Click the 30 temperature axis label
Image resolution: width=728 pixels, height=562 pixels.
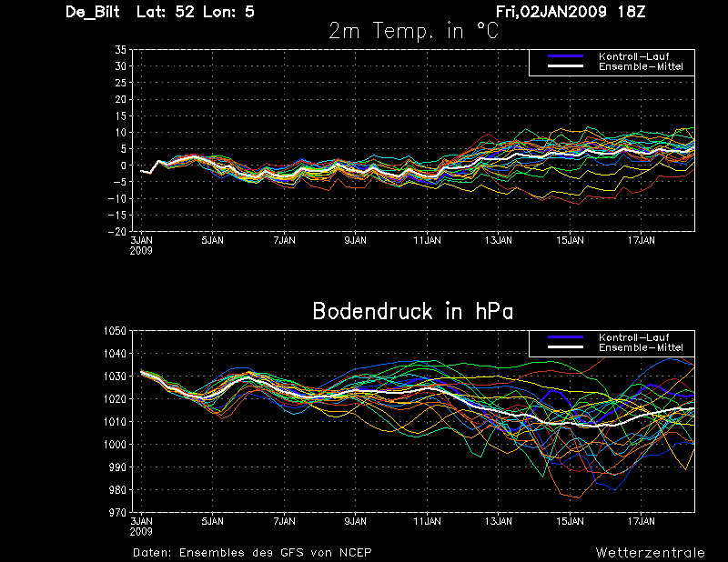coord(121,66)
